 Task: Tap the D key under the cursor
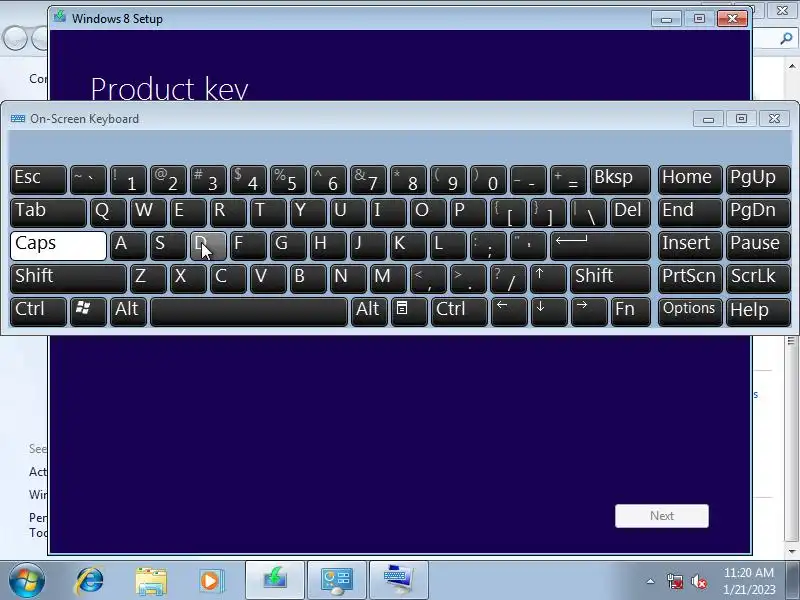(x=208, y=245)
